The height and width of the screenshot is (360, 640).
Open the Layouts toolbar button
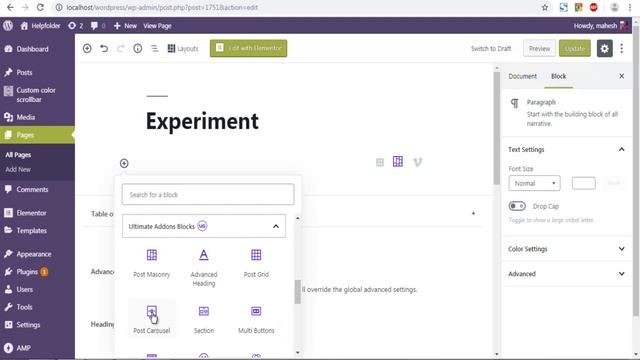pyautogui.click(x=182, y=48)
